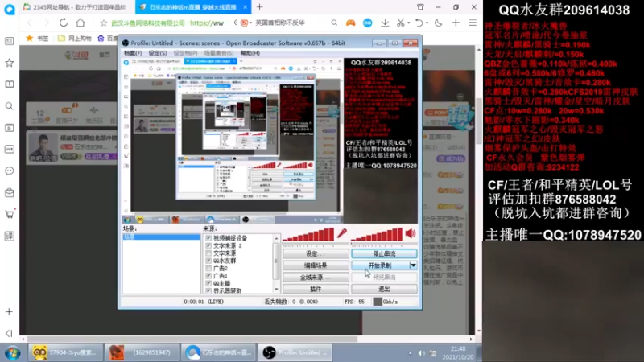
Task: Open browser hamburger main menu
Action: pos(473,23)
